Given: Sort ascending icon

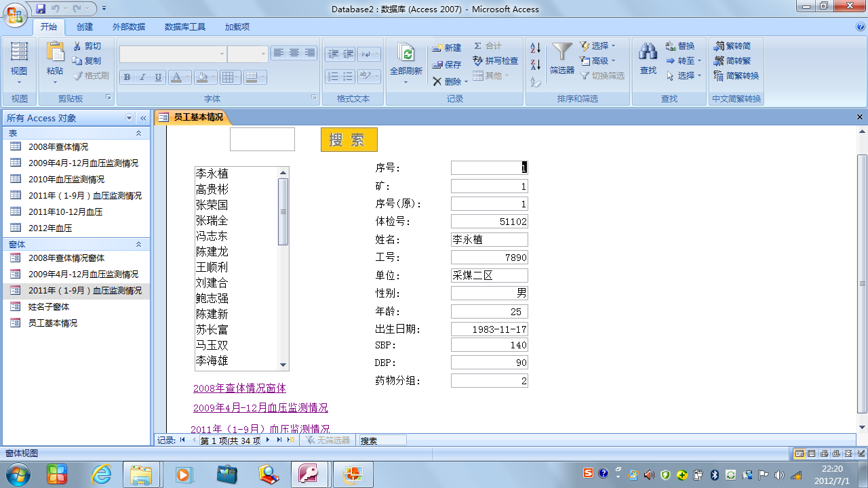Looking at the screenshot, I should [x=536, y=47].
